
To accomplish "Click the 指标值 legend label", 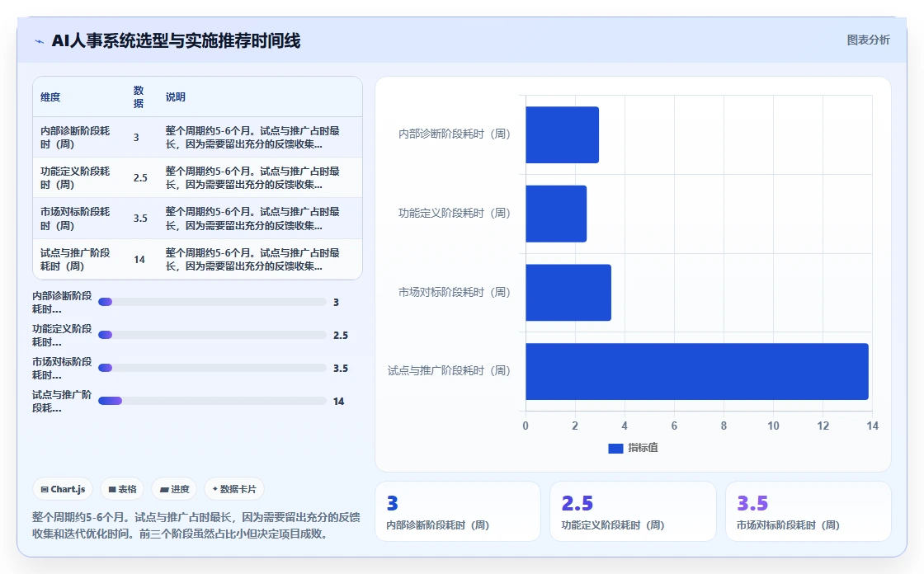I will [643, 448].
